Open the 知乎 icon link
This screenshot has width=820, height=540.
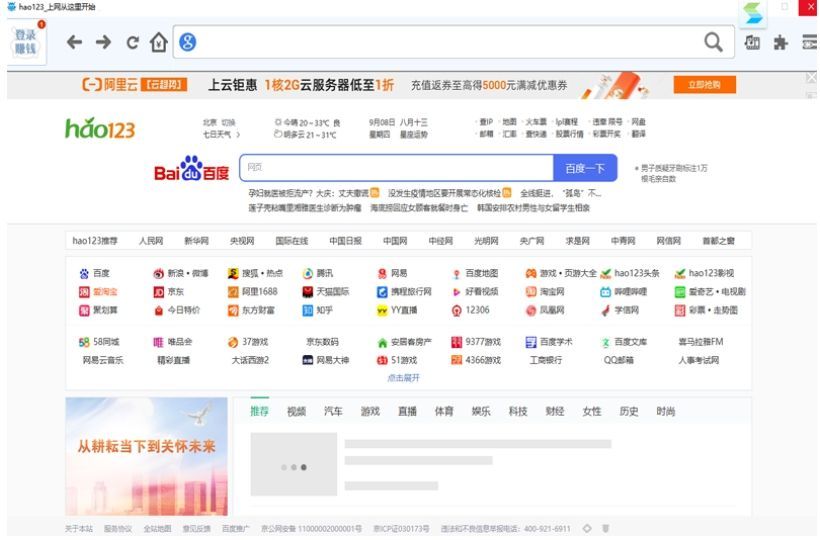[x=308, y=311]
